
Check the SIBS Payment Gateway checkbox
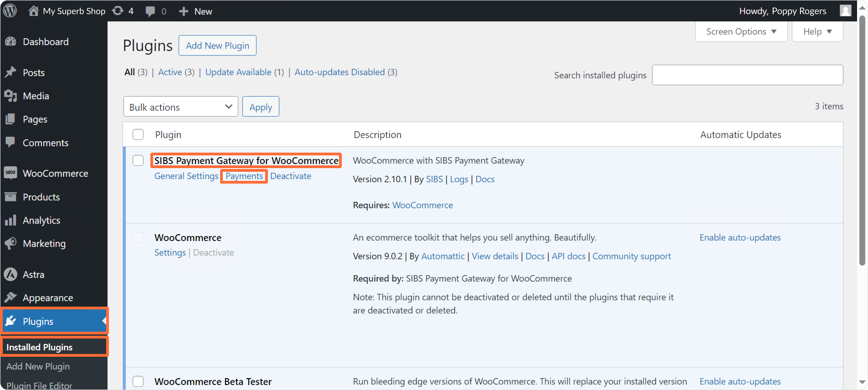(138, 160)
